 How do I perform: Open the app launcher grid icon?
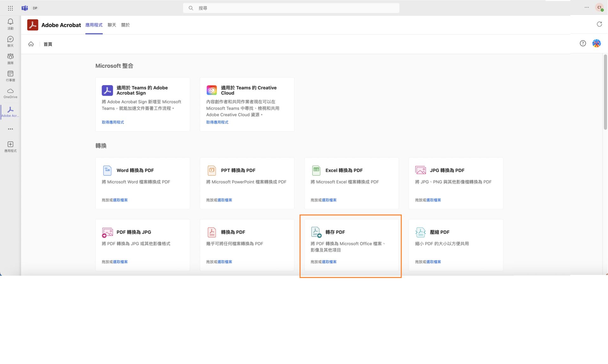(10, 8)
